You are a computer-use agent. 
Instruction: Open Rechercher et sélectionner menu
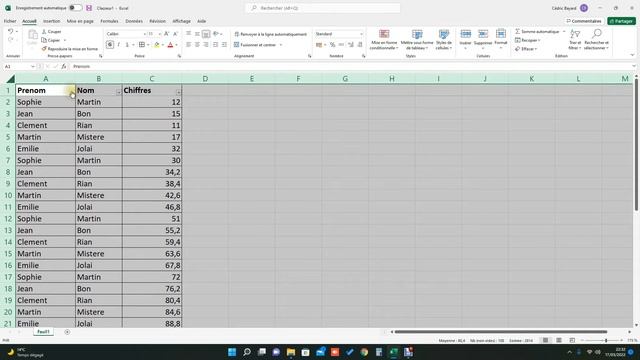tap(596, 39)
